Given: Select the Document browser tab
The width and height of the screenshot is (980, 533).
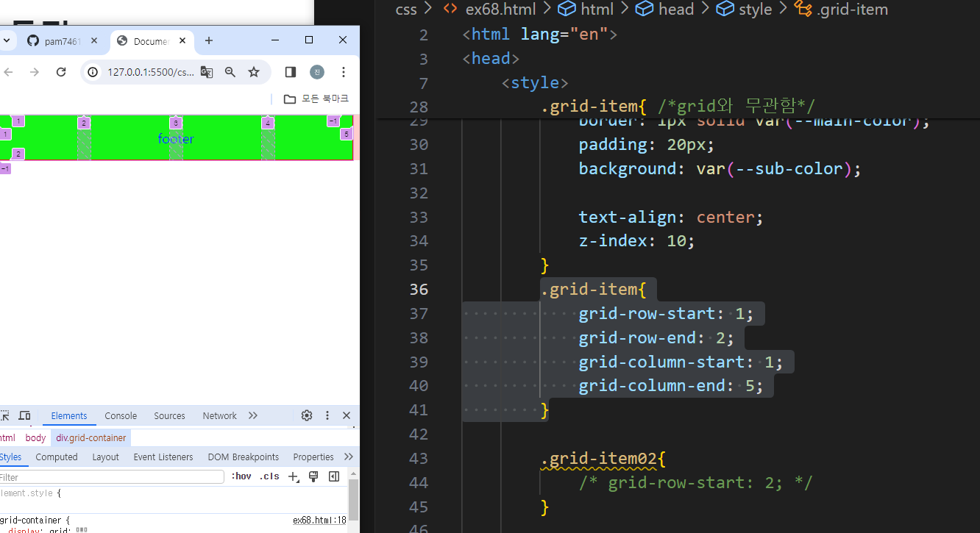Looking at the screenshot, I should tap(152, 41).
